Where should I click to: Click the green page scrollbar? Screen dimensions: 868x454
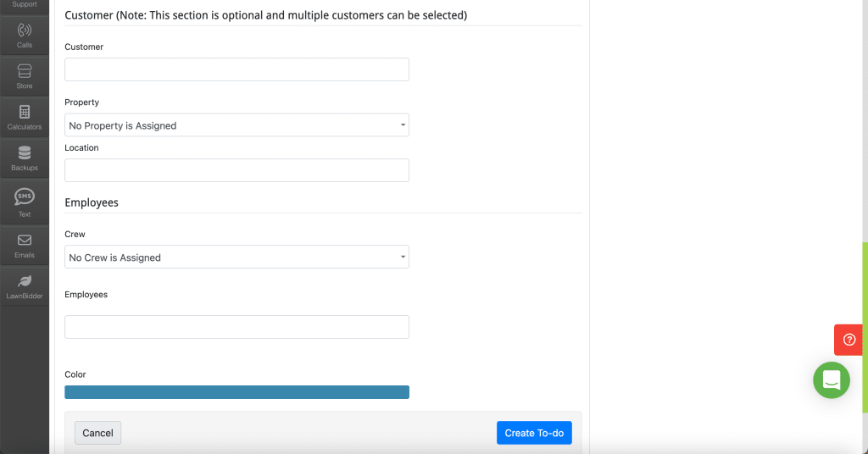(865, 327)
